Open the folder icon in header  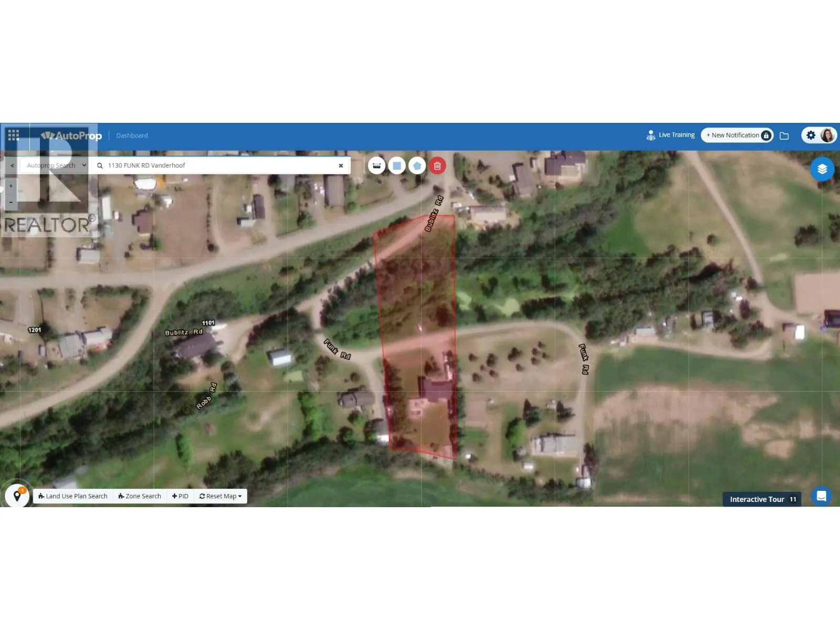point(784,136)
